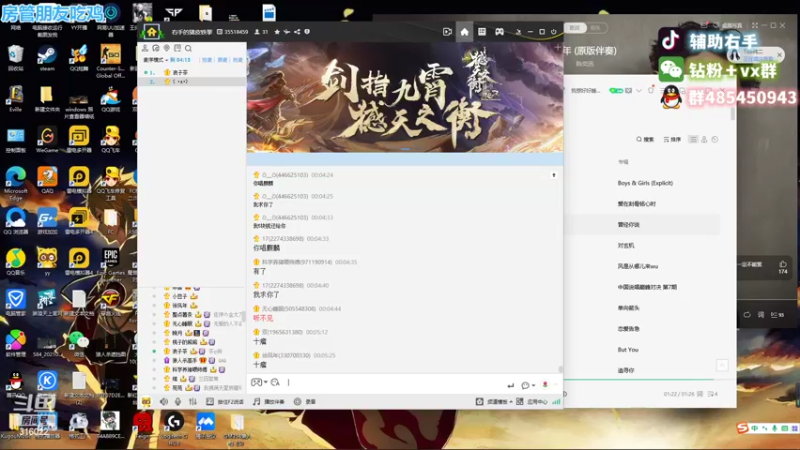Screen dimensions: 800x450
Task: Open the Recycle Bin desktop icon
Action: click(15, 58)
